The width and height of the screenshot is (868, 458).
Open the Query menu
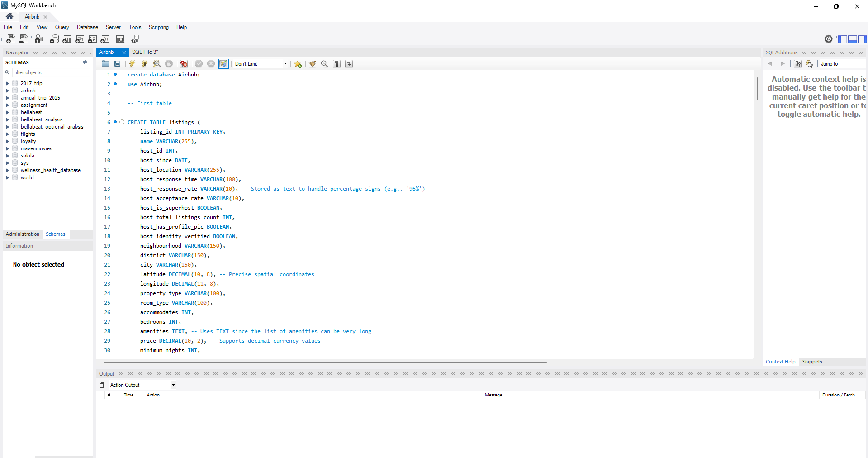tap(62, 27)
